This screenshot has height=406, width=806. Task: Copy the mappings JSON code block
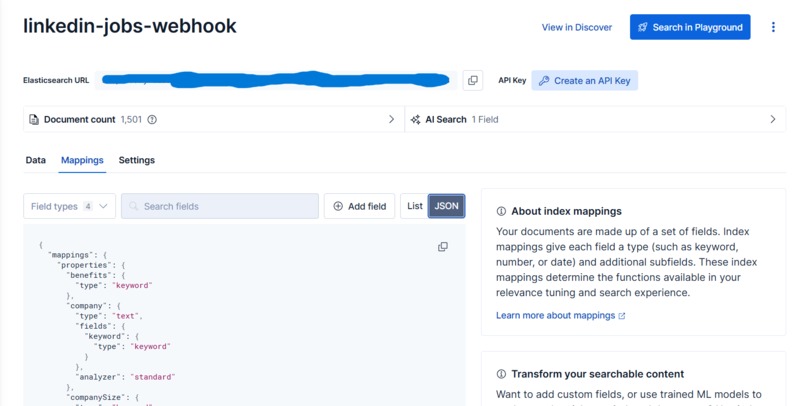coord(443,247)
